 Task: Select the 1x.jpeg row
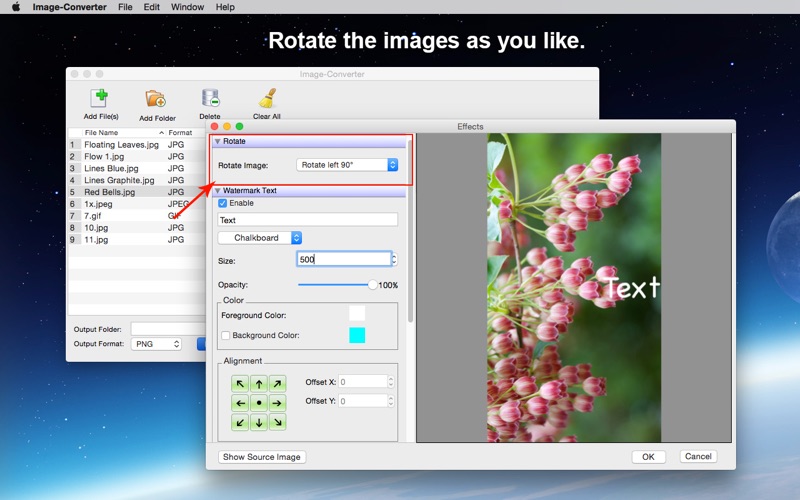[x=137, y=204]
